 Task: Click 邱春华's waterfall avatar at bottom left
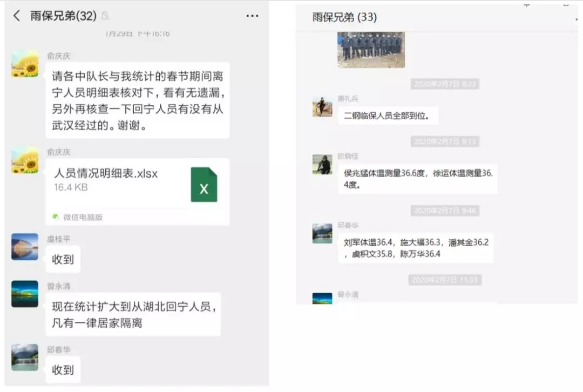pyautogui.click(x=25, y=357)
